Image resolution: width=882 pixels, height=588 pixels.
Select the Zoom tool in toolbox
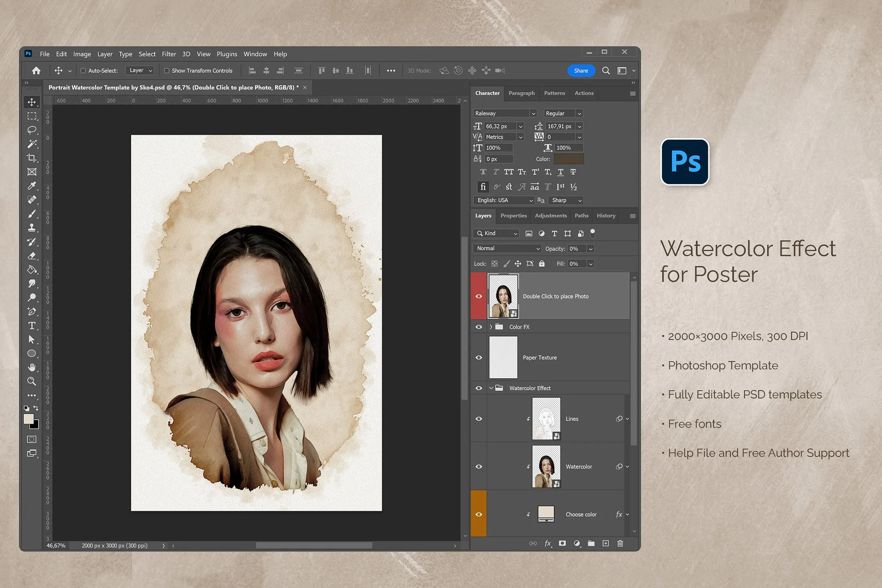[x=32, y=381]
